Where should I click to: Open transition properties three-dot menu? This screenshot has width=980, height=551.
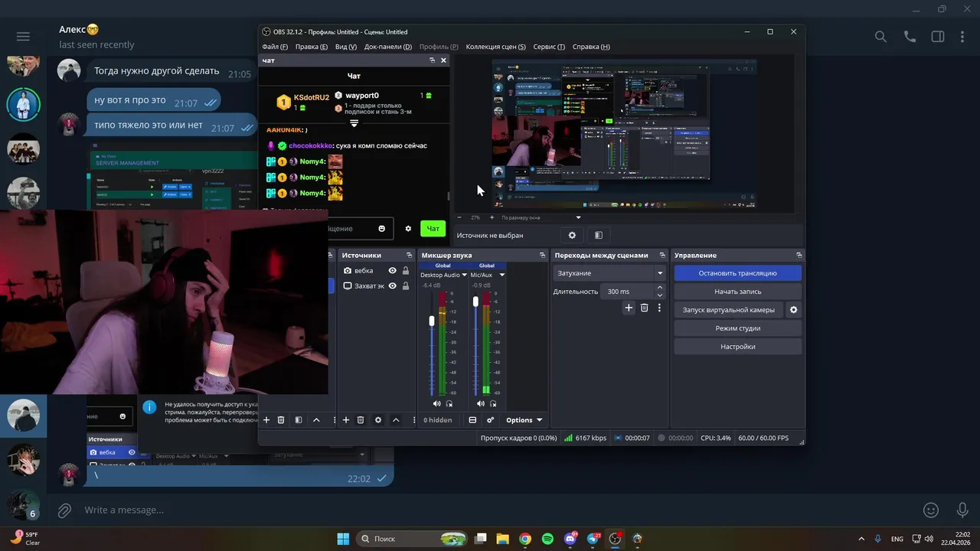point(659,308)
